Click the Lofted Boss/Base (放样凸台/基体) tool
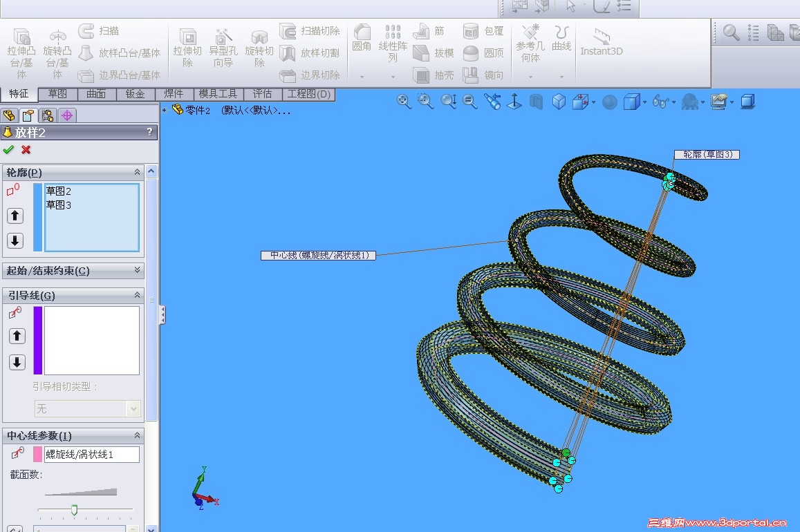 pyautogui.click(x=120, y=53)
